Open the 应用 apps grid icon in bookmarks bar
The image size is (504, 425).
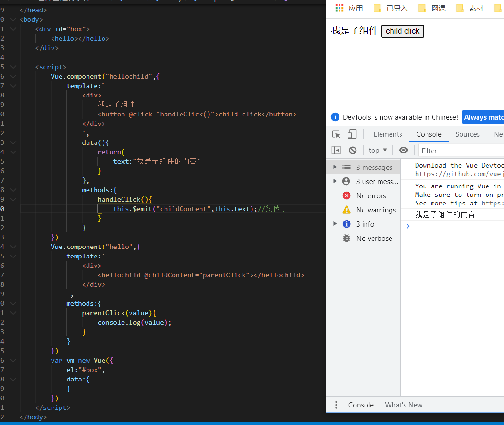coord(339,8)
